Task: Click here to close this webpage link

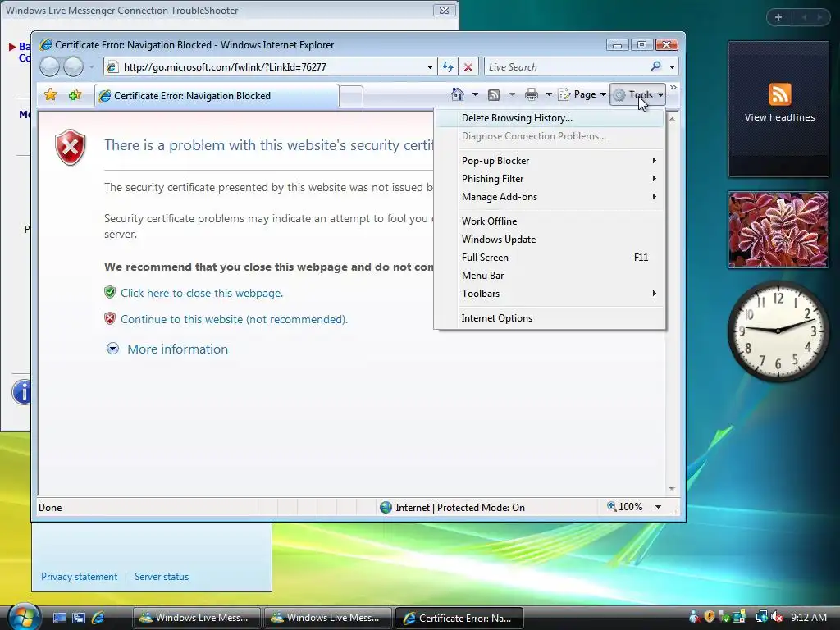Action: pyautogui.click(x=202, y=293)
